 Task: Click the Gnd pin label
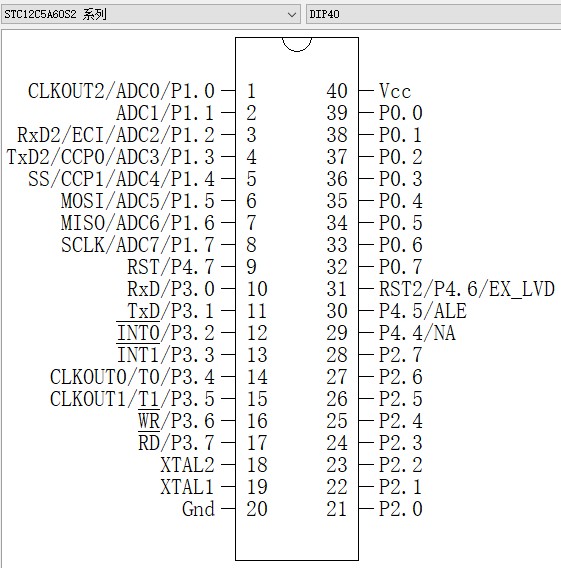click(198, 509)
